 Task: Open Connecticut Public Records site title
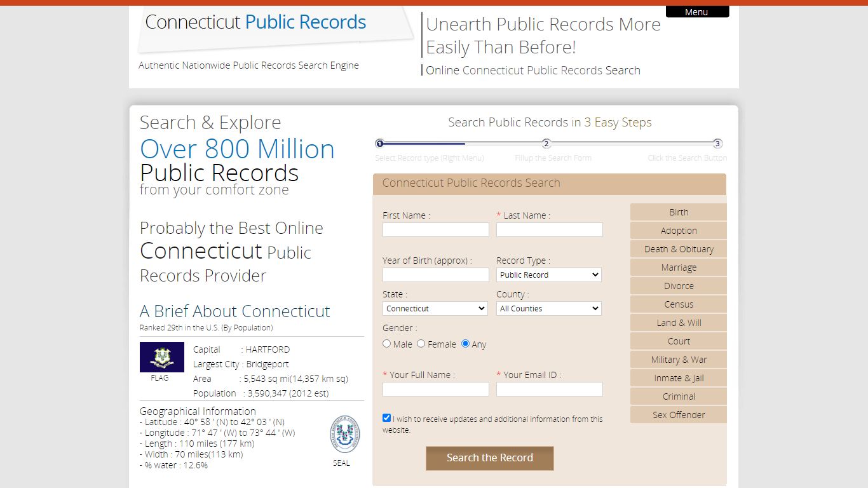[x=255, y=22]
